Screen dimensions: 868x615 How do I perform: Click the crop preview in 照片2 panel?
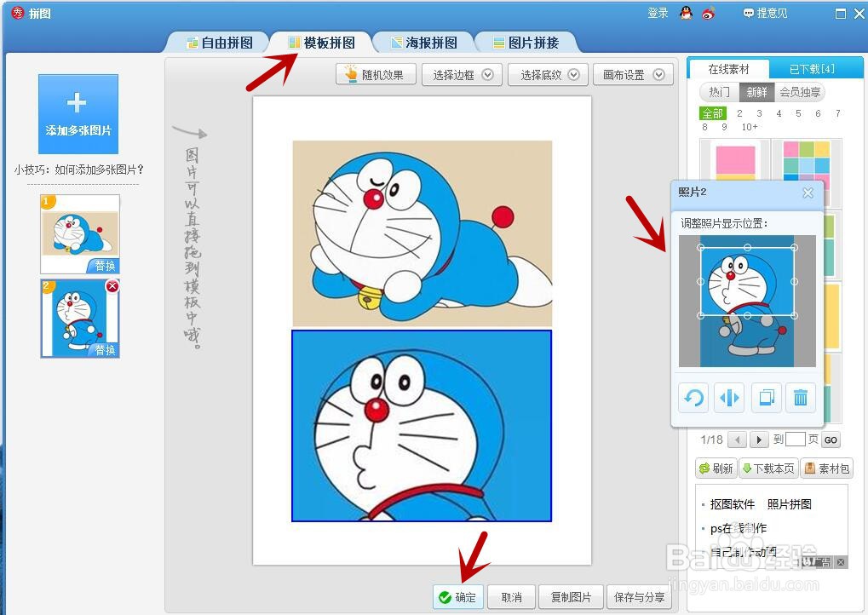point(747,302)
